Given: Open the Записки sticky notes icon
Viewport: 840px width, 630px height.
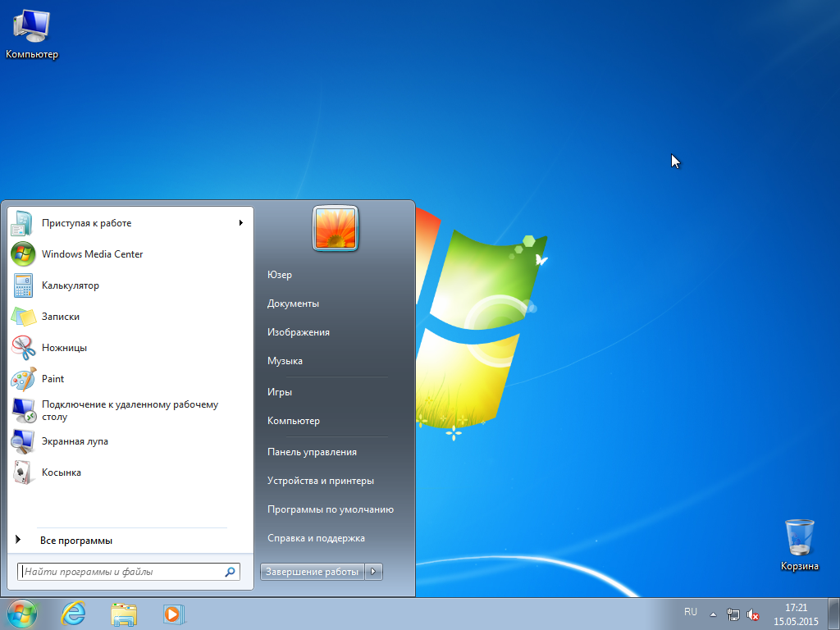Looking at the screenshot, I should pos(23,317).
